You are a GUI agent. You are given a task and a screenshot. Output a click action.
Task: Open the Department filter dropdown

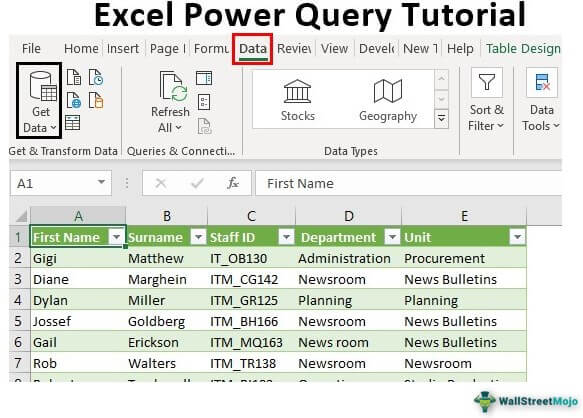point(392,237)
